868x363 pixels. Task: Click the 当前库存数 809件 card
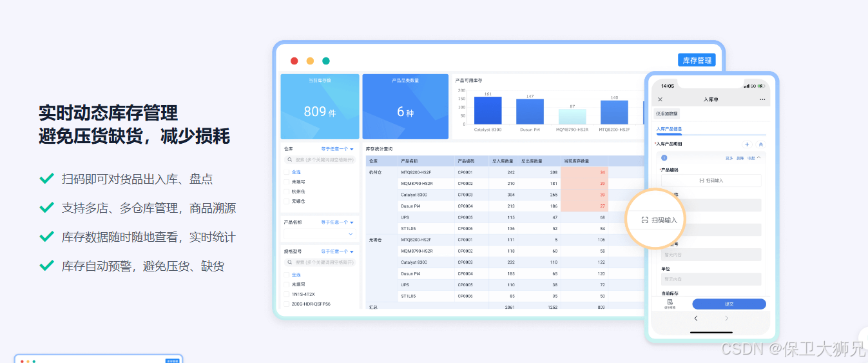(320, 106)
